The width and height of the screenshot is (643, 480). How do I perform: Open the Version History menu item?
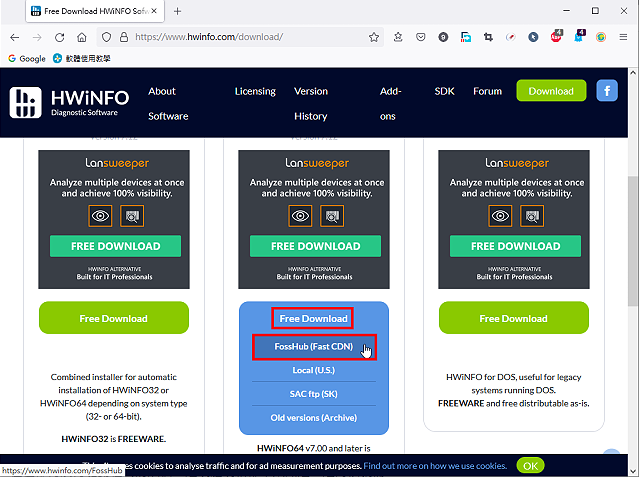point(311,104)
